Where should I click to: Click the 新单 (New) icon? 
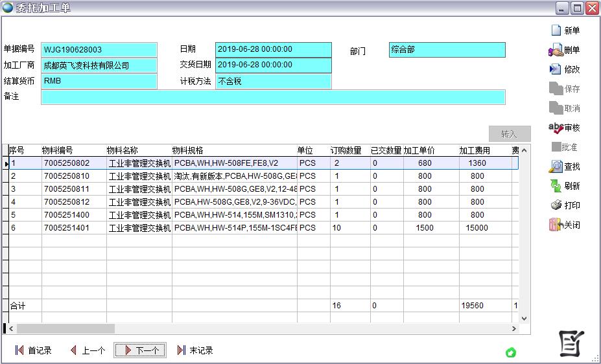pyautogui.click(x=556, y=30)
